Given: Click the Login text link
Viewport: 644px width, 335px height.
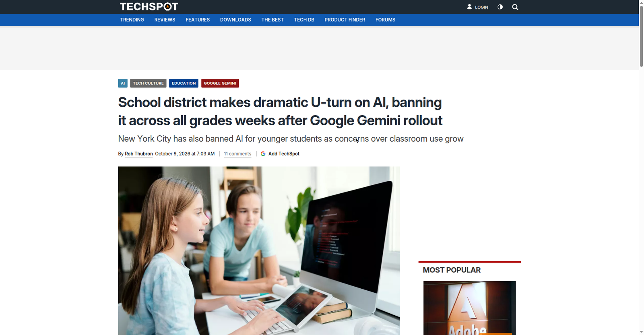Looking at the screenshot, I should (481, 7).
